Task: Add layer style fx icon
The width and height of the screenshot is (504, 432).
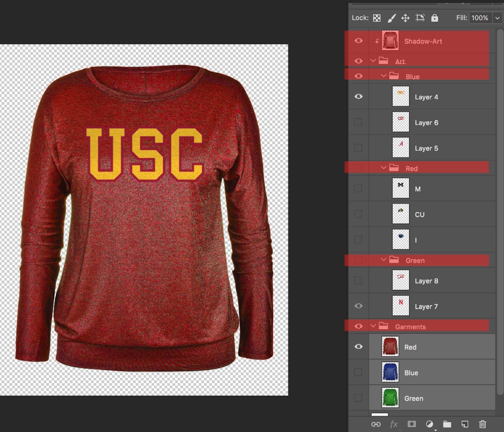Action: 394,424
